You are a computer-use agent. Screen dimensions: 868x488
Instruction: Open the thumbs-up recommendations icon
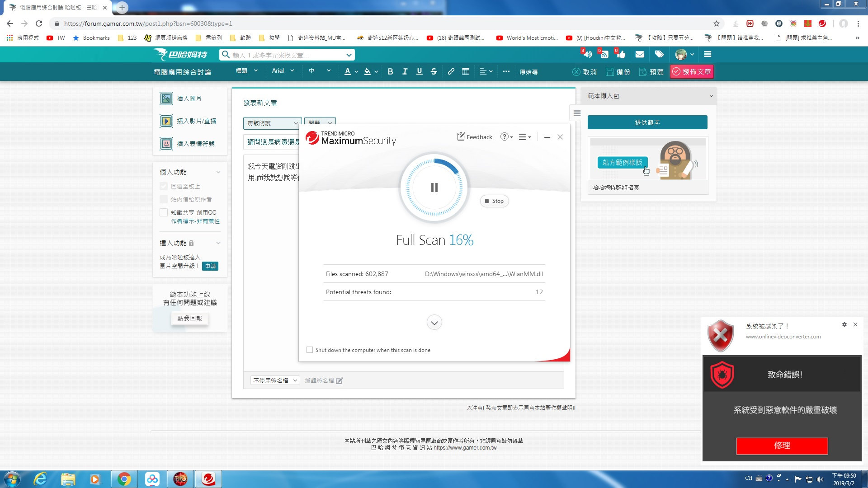[621, 54]
